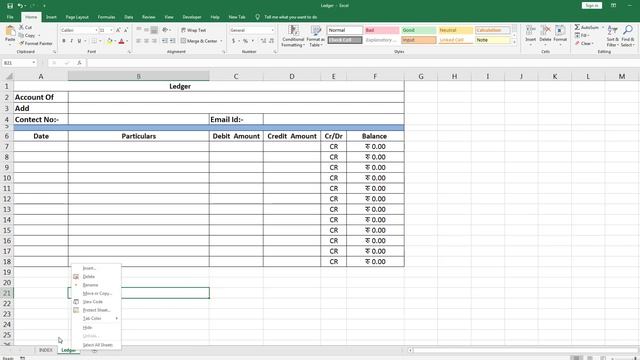This screenshot has width=640, height=360.
Task: Increase font size with the larger A
Action: tap(118, 30)
